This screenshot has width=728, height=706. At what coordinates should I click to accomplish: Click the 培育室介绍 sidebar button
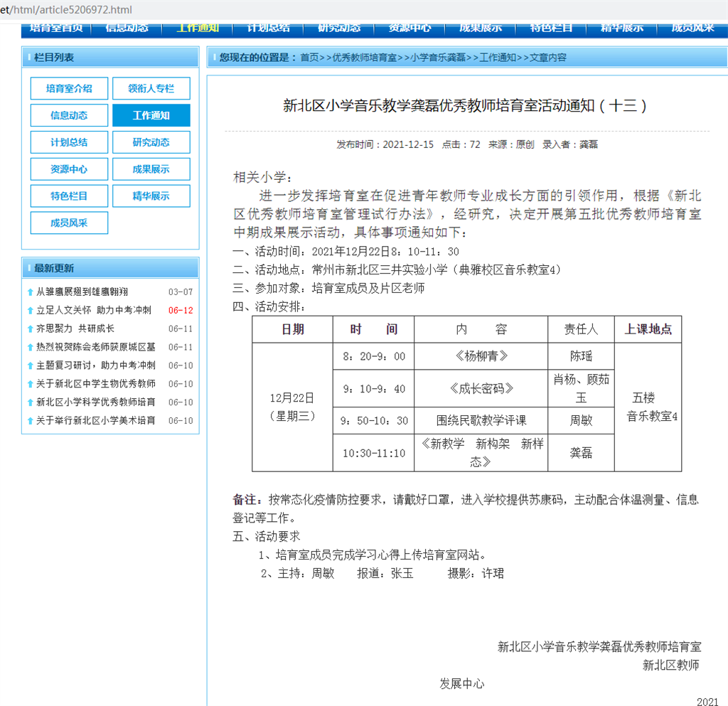pos(69,88)
